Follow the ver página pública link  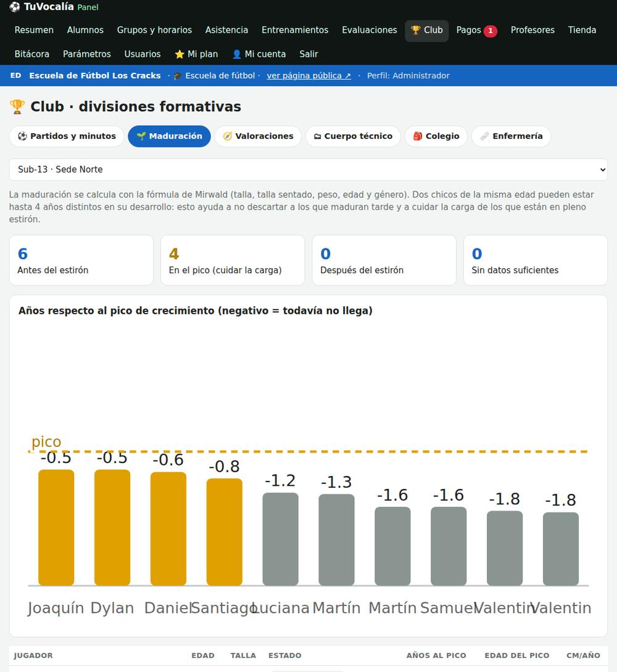coord(308,76)
